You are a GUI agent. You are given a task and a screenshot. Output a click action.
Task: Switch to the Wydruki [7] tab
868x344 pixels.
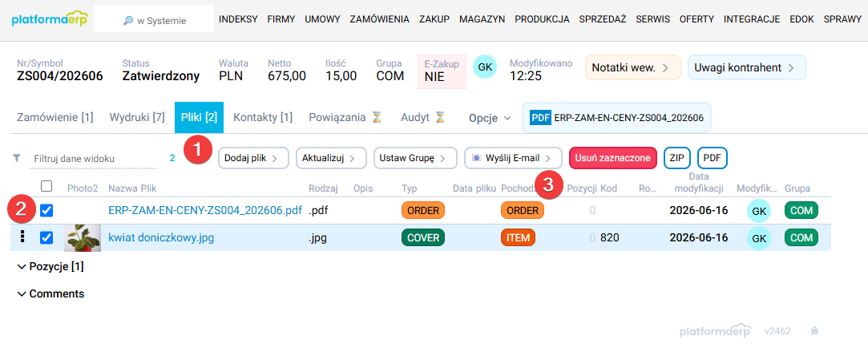137,117
